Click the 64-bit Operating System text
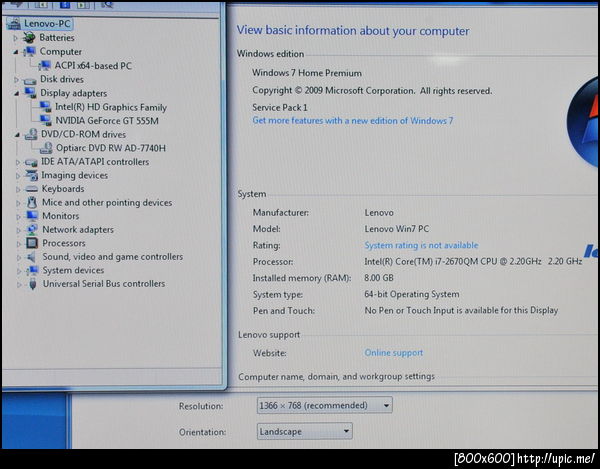 pyautogui.click(x=412, y=294)
